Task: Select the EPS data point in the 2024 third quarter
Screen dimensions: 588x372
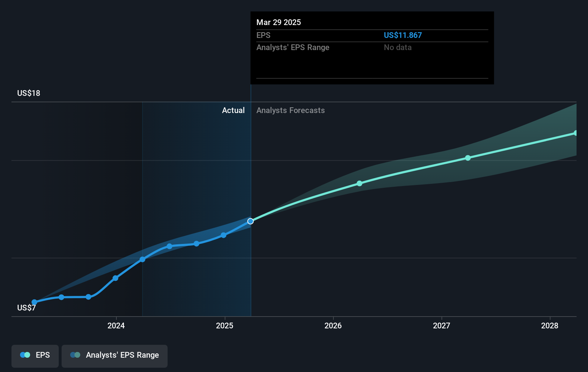Action: click(x=197, y=244)
